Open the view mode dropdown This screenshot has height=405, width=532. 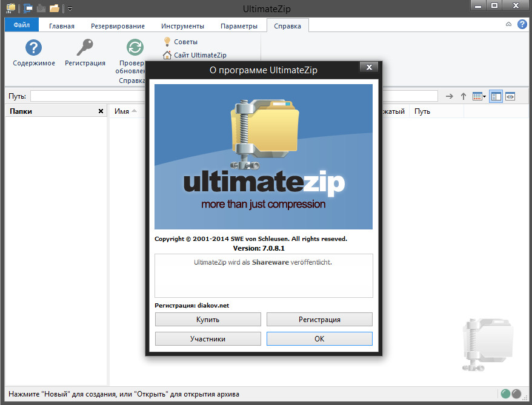[x=479, y=97]
